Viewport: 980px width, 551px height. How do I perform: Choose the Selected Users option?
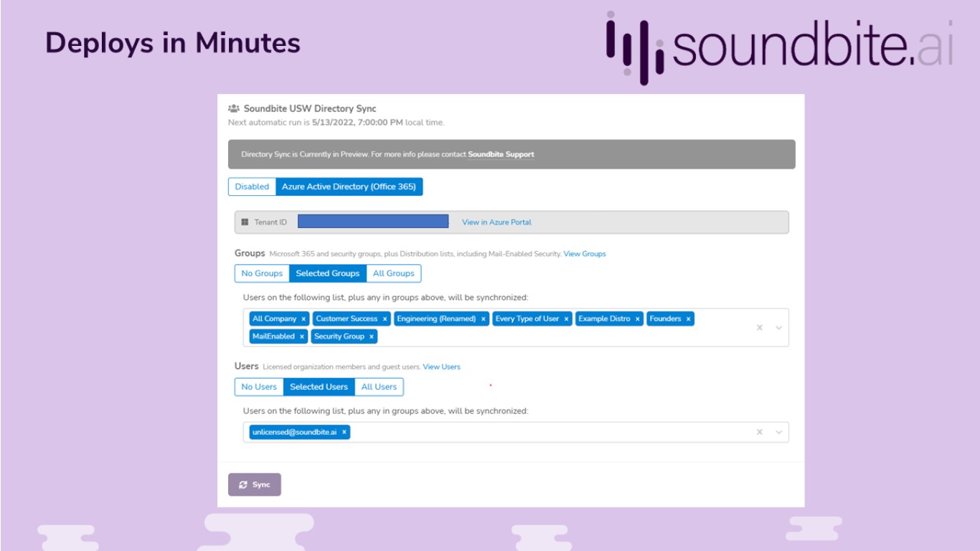[x=319, y=387]
